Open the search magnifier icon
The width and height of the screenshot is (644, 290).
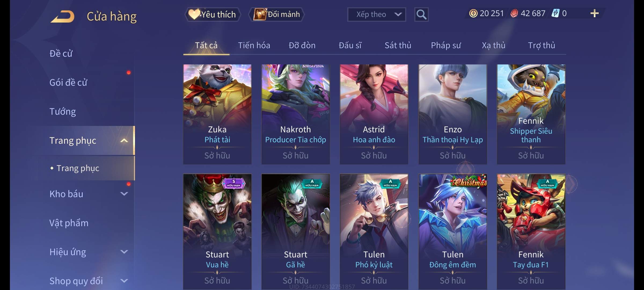click(421, 15)
